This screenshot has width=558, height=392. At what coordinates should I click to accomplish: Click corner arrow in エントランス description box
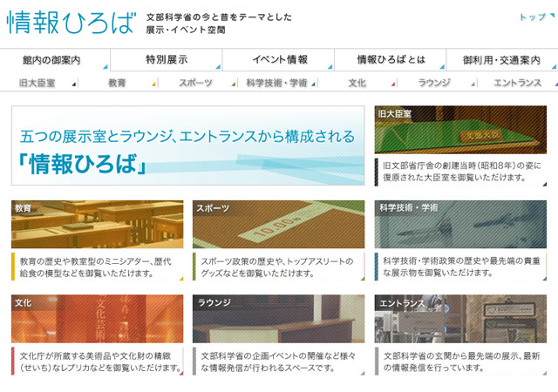544,373
